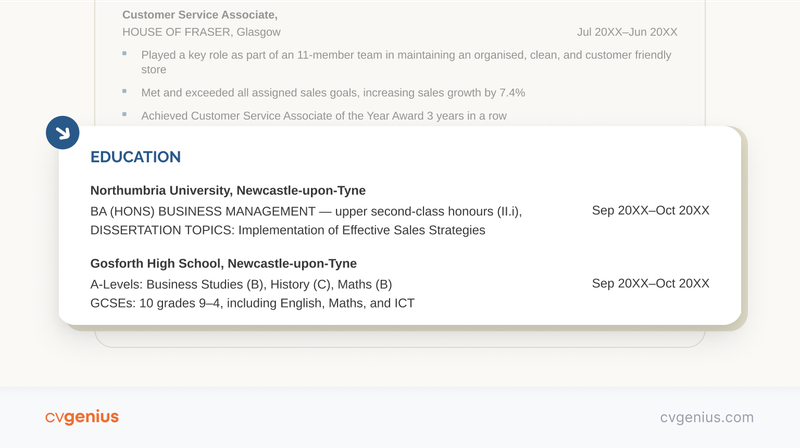Click the blue circular arrow icon

click(x=62, y=133)
